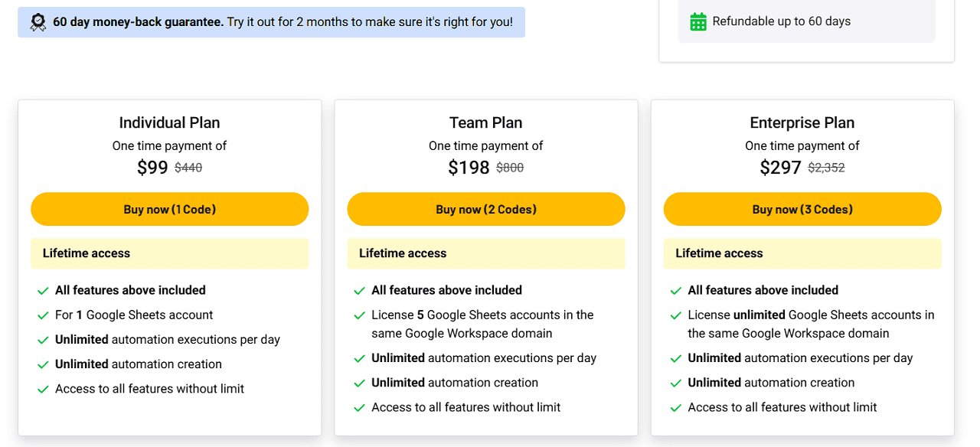
Task: Click the crossed-out $800 price on Team Plan
Action: (510, 168)
